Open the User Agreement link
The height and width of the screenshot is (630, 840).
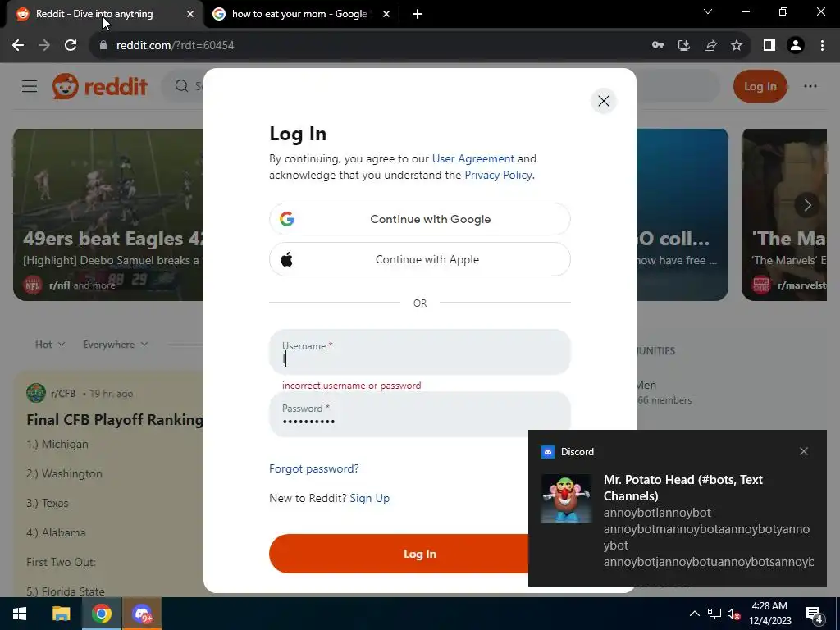(x=473, y=158)
